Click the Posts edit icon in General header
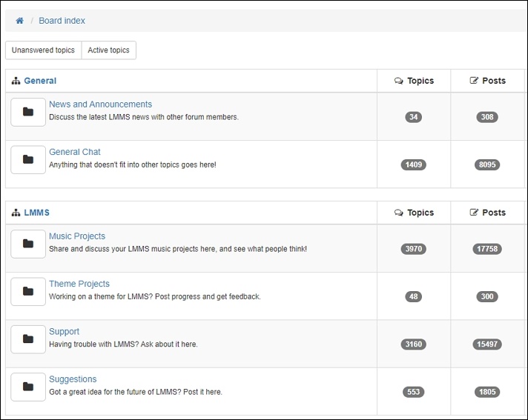Screen dimensions: 528x420 (x=474, y=80)
